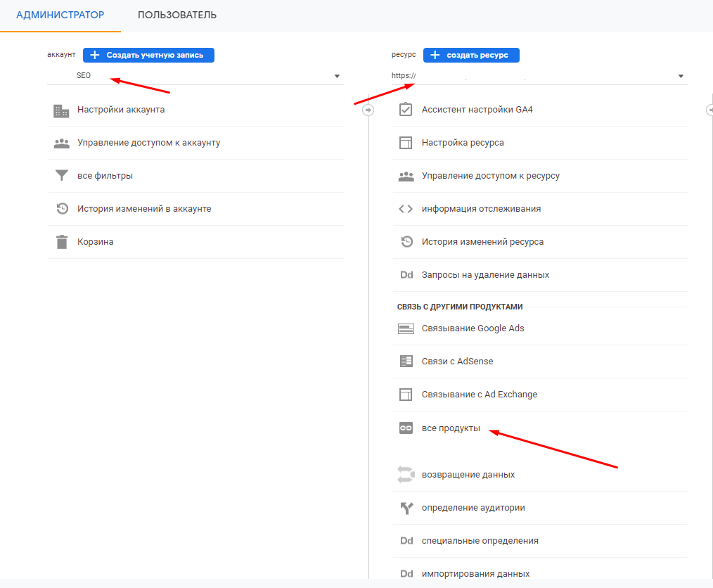Open История изменений в аккаунте

(x=144, y=209)
